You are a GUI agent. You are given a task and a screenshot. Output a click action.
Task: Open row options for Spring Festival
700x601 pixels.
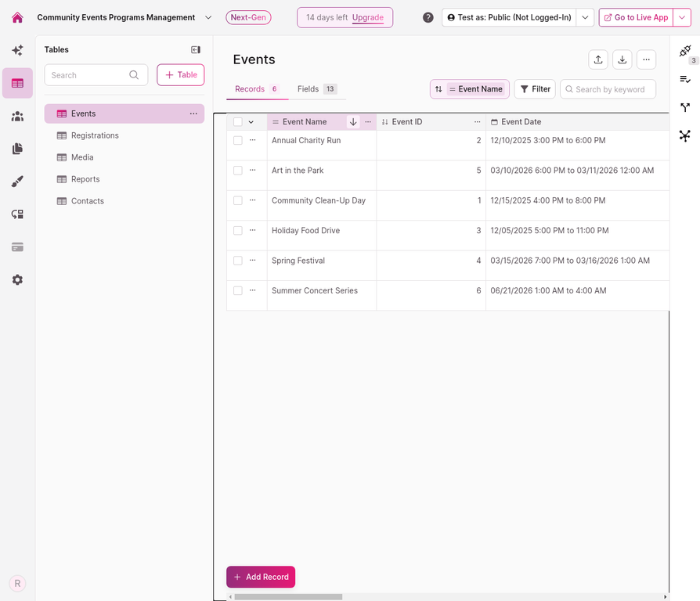253,260
